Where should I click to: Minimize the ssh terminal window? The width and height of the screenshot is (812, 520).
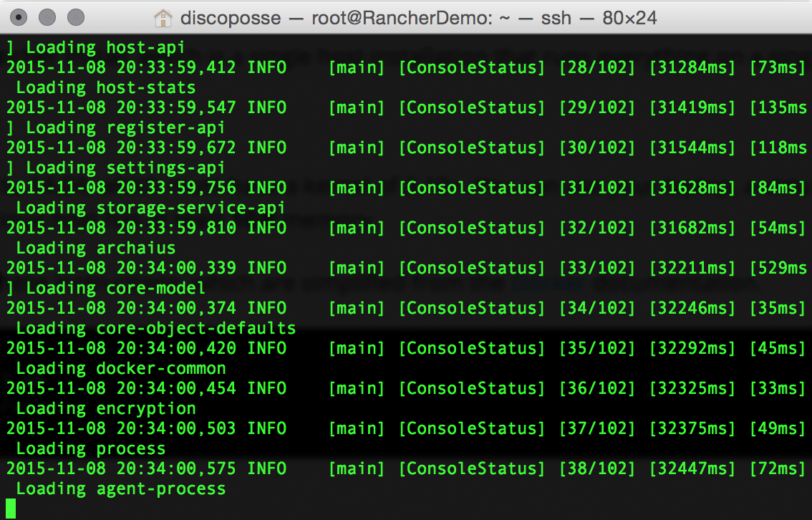click(x=47, y=16)
